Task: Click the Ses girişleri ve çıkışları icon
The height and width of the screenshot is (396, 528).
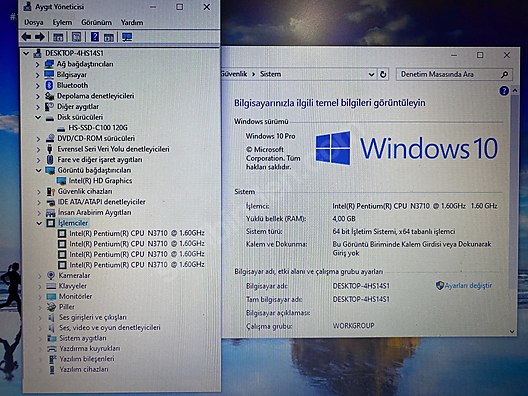Action: [x=51, y=318]
